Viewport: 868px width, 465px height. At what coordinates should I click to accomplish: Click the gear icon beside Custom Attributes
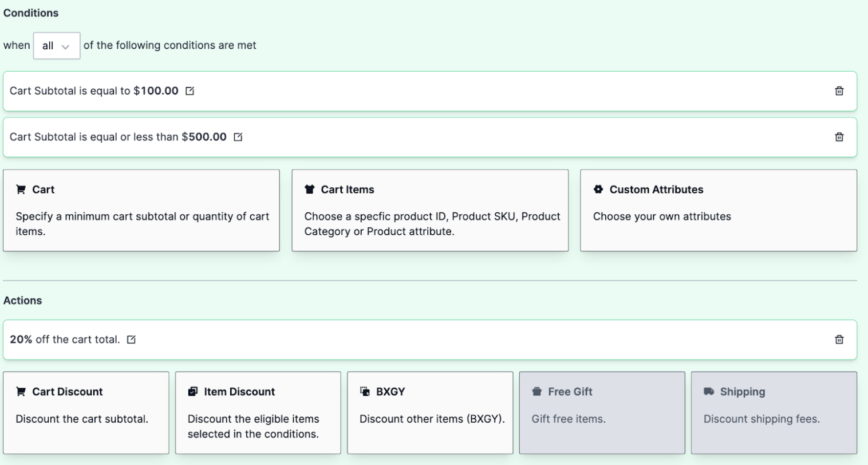click(598, 190)
